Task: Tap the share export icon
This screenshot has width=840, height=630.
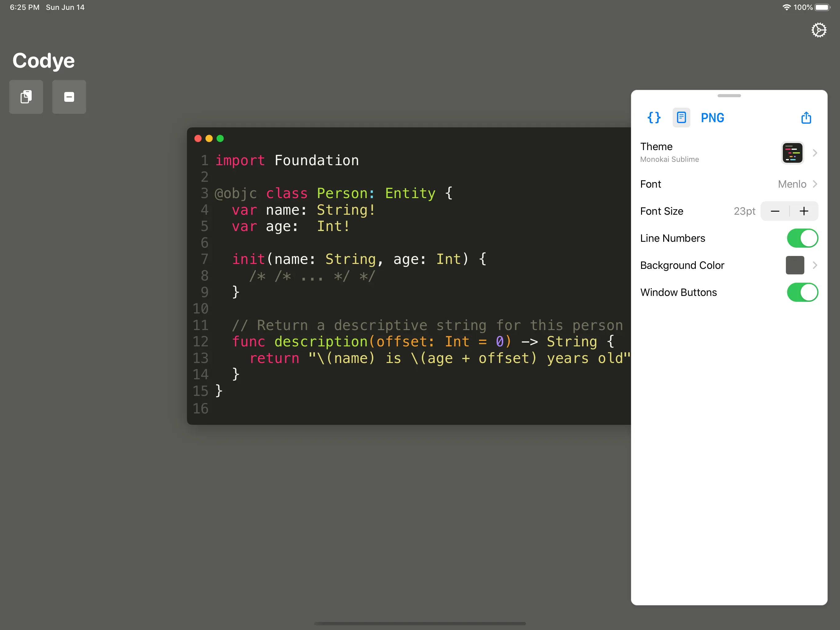Action: click(x=806, y=118)
